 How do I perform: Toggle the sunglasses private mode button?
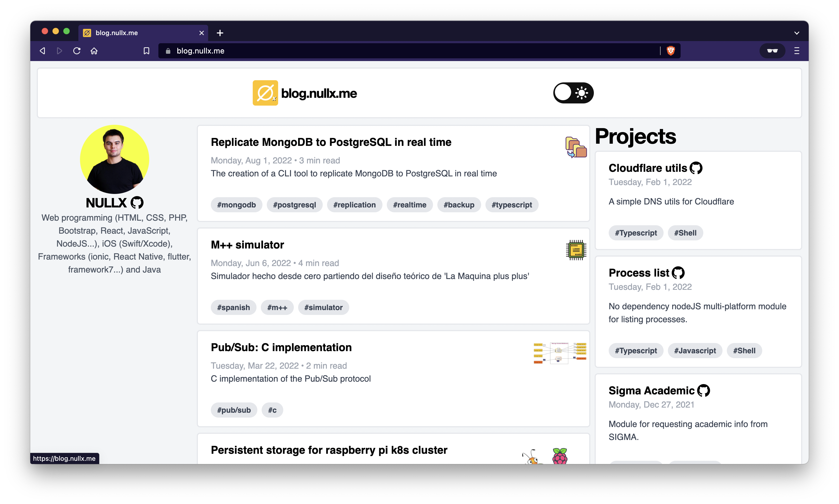(772, 51)
